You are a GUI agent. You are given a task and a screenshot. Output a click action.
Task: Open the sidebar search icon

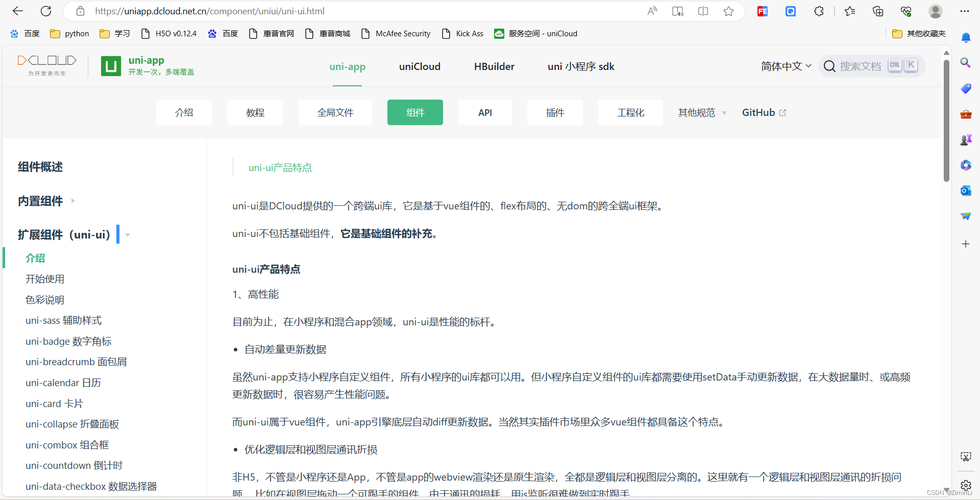(966, 63)
